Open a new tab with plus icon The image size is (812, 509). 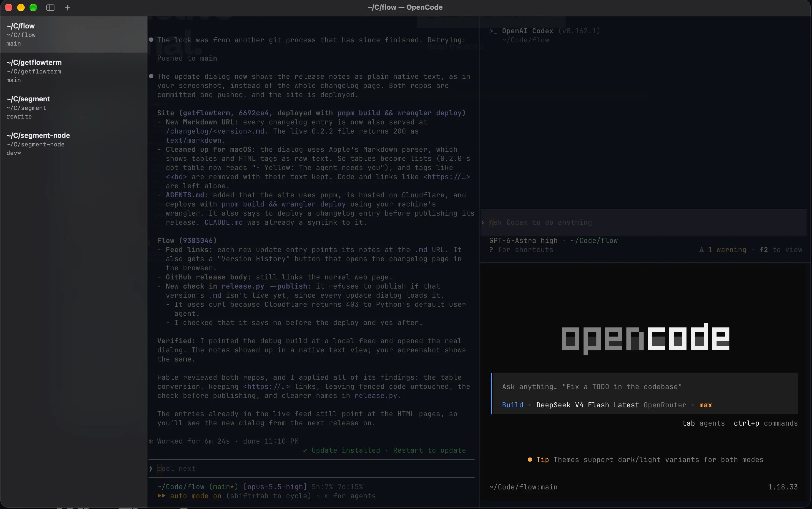tap(67, 8)
